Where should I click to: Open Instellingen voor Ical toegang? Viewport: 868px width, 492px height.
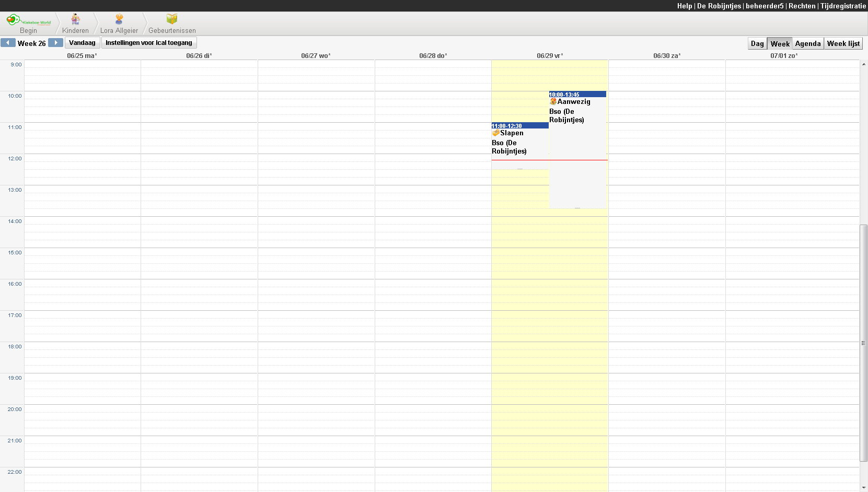click(x=149, y=43)
